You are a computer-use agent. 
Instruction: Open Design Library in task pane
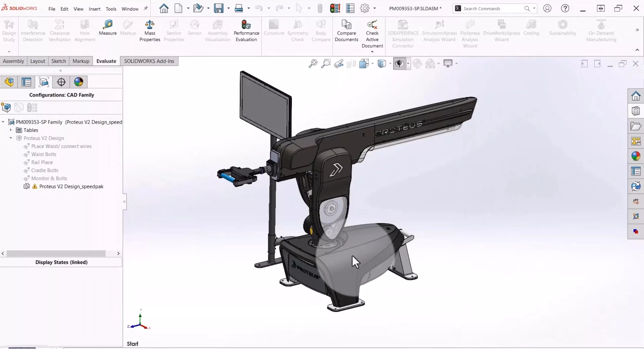636,111
